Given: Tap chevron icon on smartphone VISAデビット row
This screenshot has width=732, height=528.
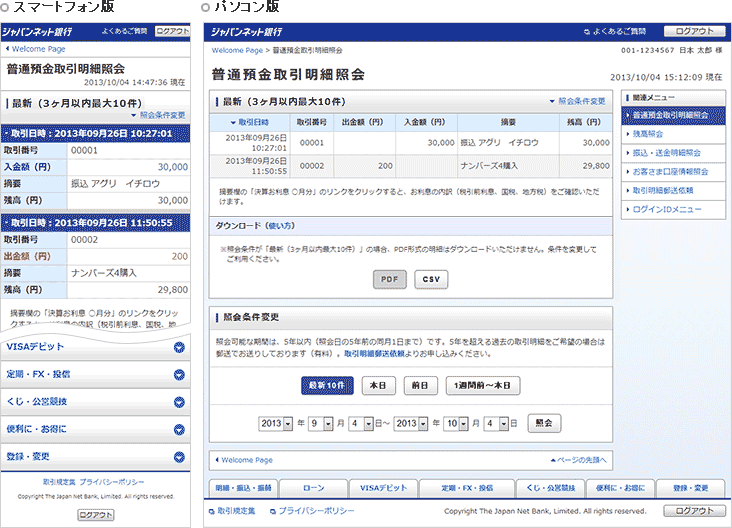Looking at the screenshot, I should (x=179, y=348).
